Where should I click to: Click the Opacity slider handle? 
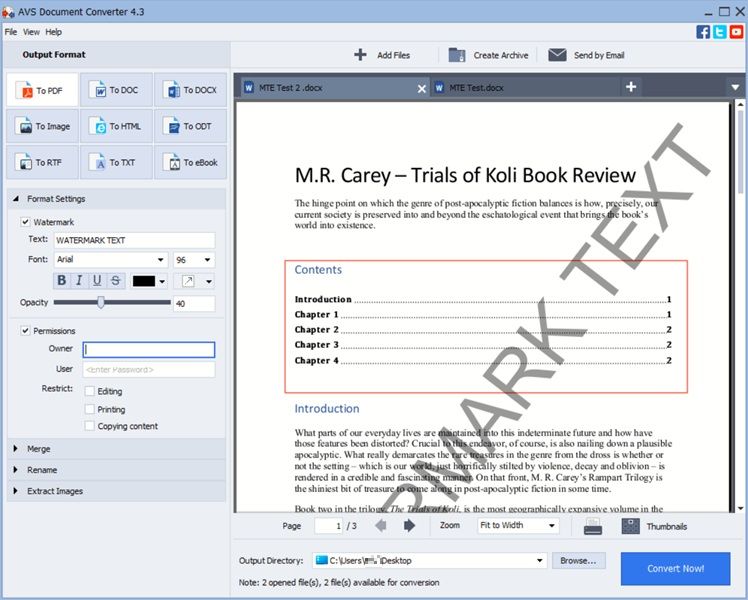pos(101,302)
